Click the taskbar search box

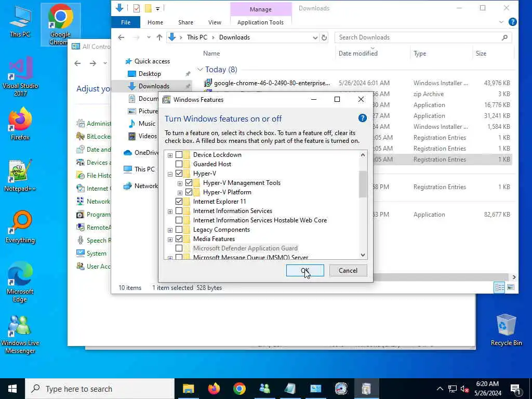(x=100, y=389)
